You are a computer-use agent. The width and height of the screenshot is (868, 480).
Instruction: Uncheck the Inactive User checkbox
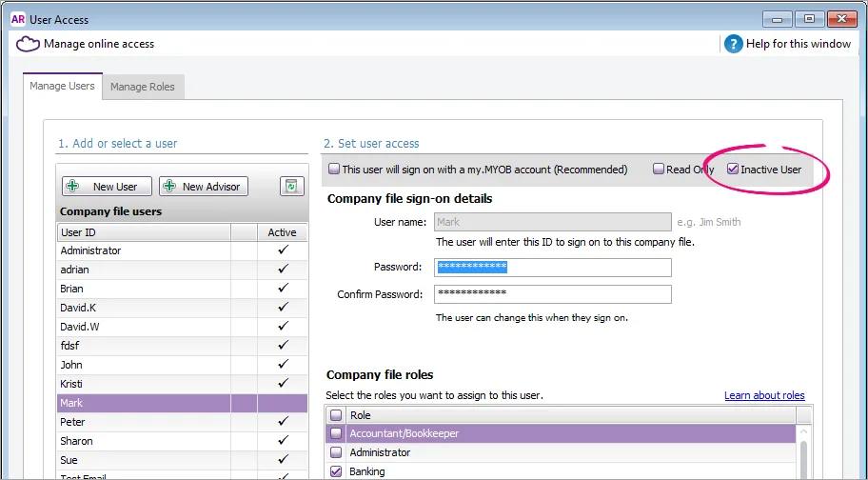733,169
